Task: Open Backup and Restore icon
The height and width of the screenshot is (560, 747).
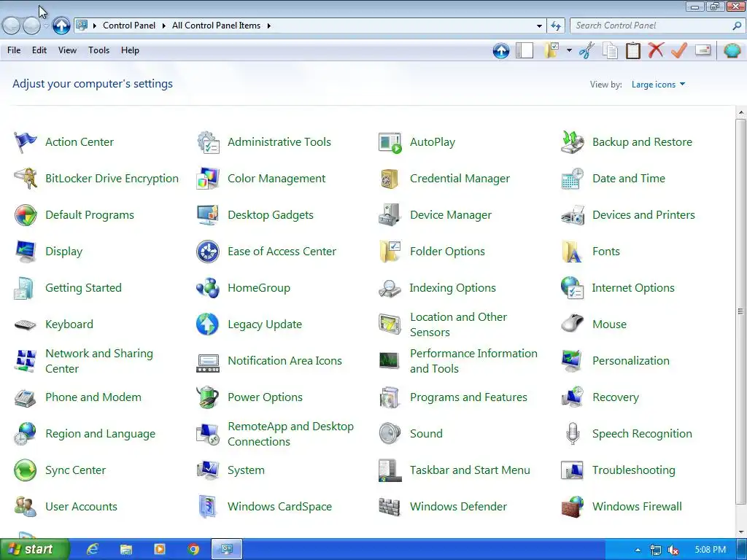Action: tap(572, 142)
